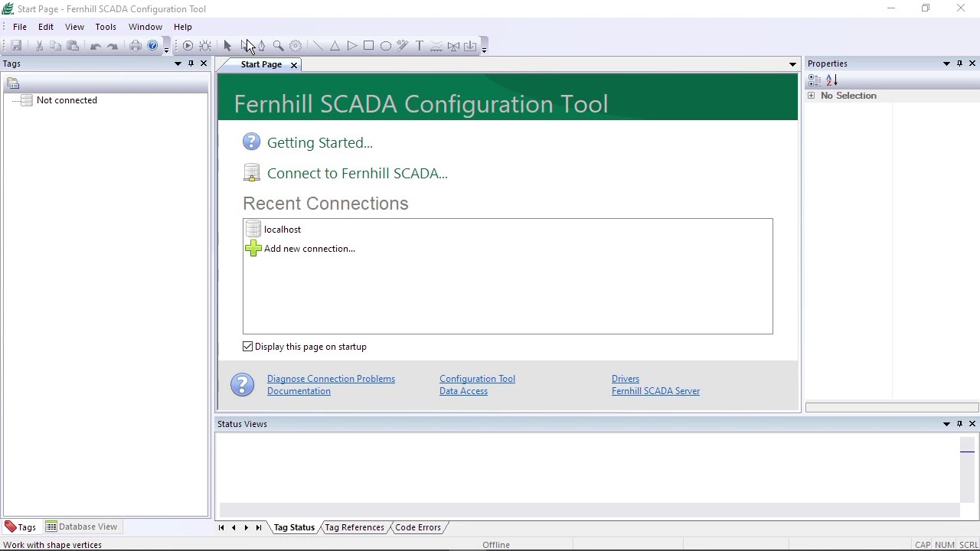The height and width of the screenshot is (551, 980).
Task: Select the Line drawing tool
Action: point(318,46)
